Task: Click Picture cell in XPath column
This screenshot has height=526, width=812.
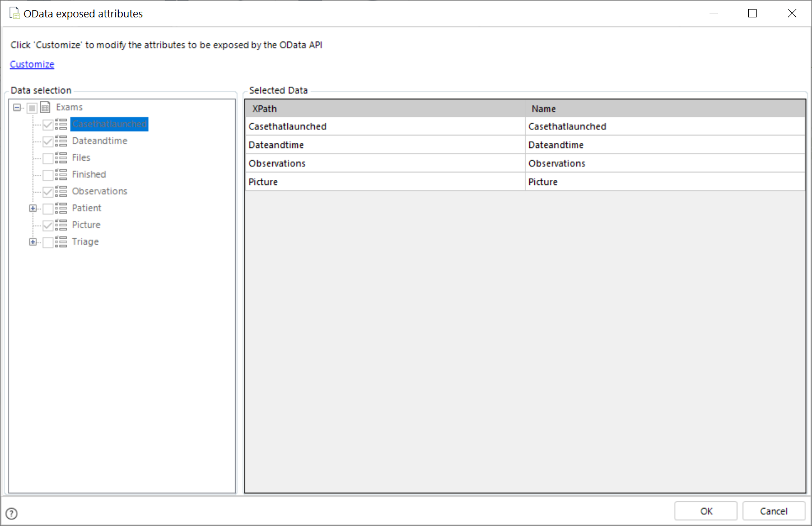Action: 385,182
